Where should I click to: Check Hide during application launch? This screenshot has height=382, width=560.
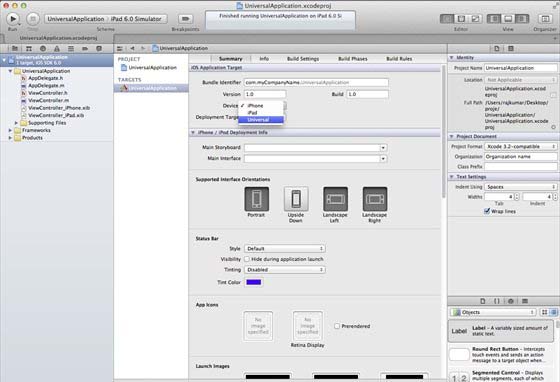247,259
